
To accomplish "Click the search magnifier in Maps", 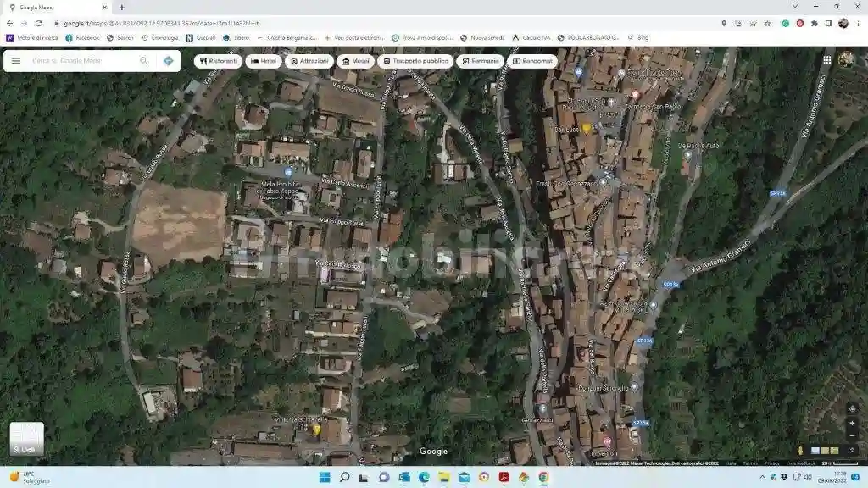I will coord(144,61).
